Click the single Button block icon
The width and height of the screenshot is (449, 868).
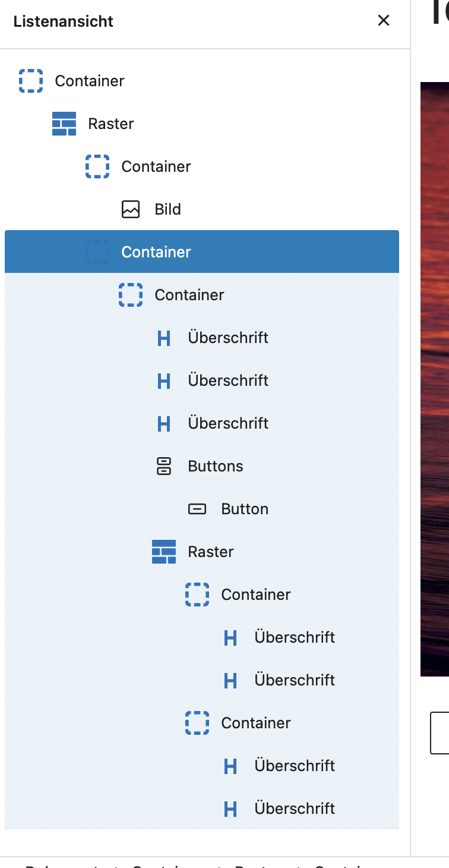coord(197,509)
